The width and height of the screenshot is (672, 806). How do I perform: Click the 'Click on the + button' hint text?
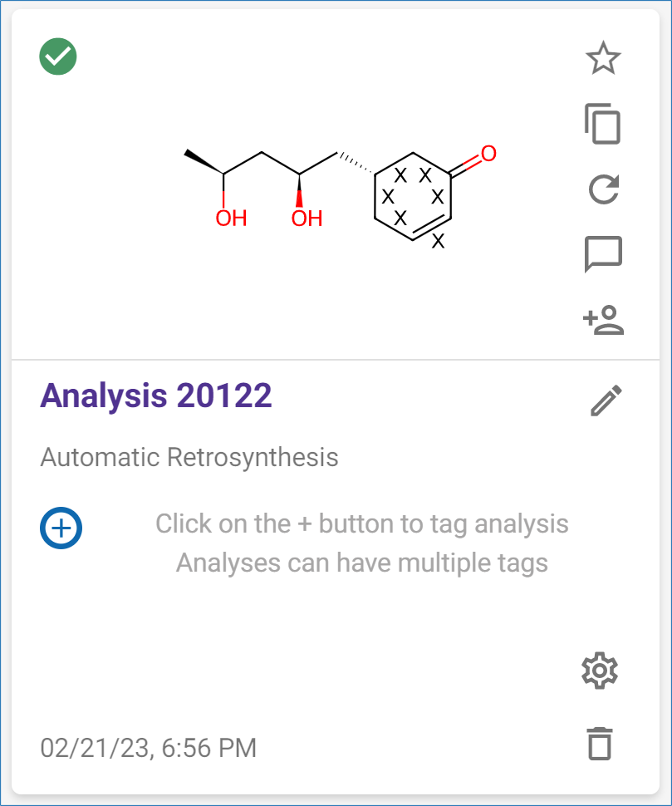tap(362, 524)
